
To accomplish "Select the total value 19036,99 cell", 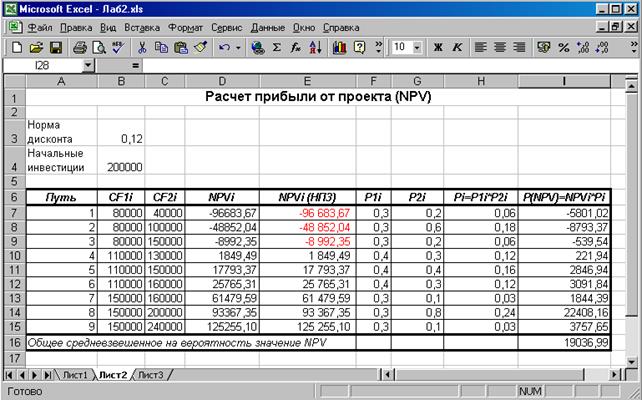I will (564, 343).
